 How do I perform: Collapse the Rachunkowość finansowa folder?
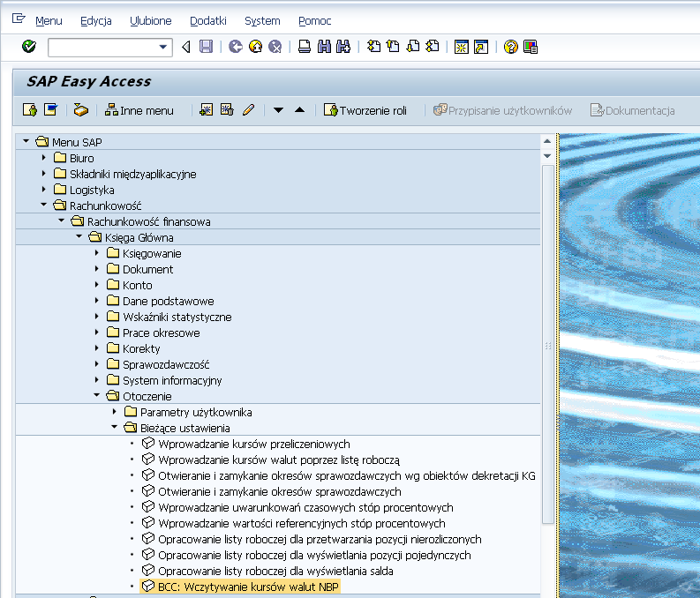(61, 221)
